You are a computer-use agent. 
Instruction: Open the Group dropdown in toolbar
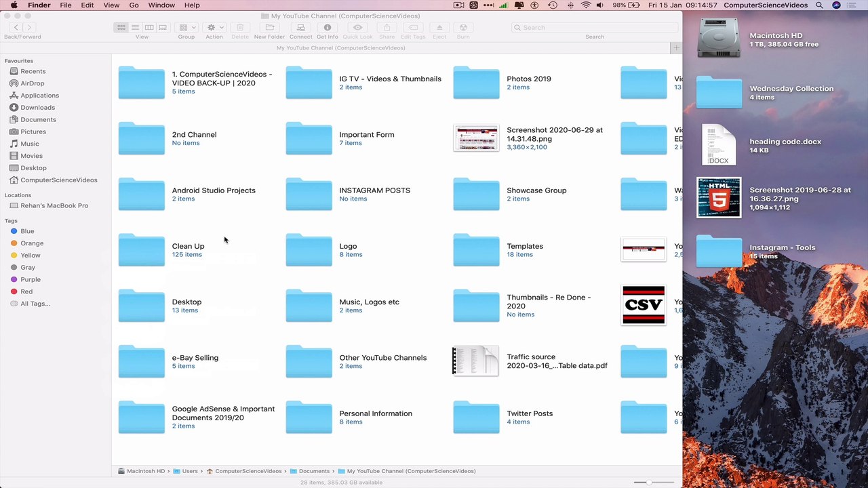(x=186, y=27)
